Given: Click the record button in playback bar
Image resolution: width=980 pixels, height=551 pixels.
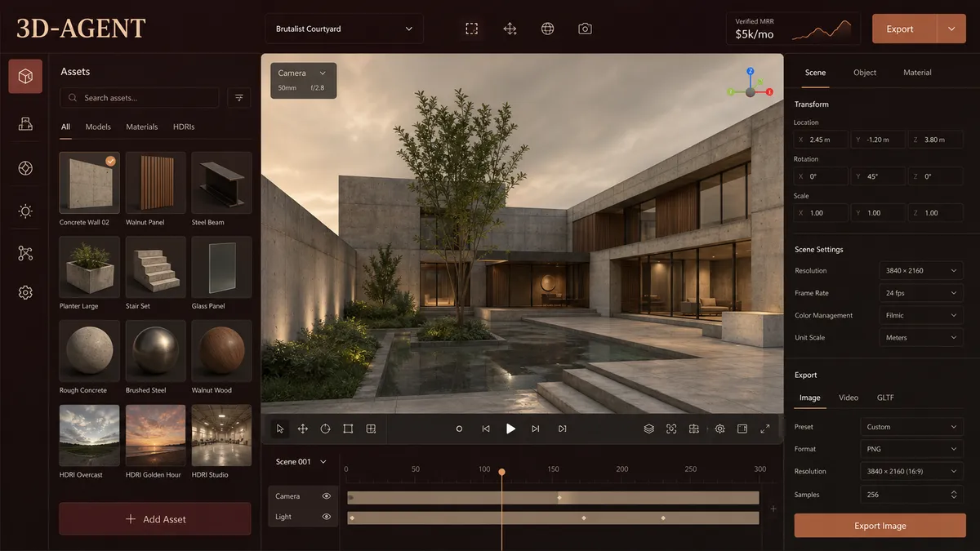Looking at the screenshot, I should tap(459, 429).
